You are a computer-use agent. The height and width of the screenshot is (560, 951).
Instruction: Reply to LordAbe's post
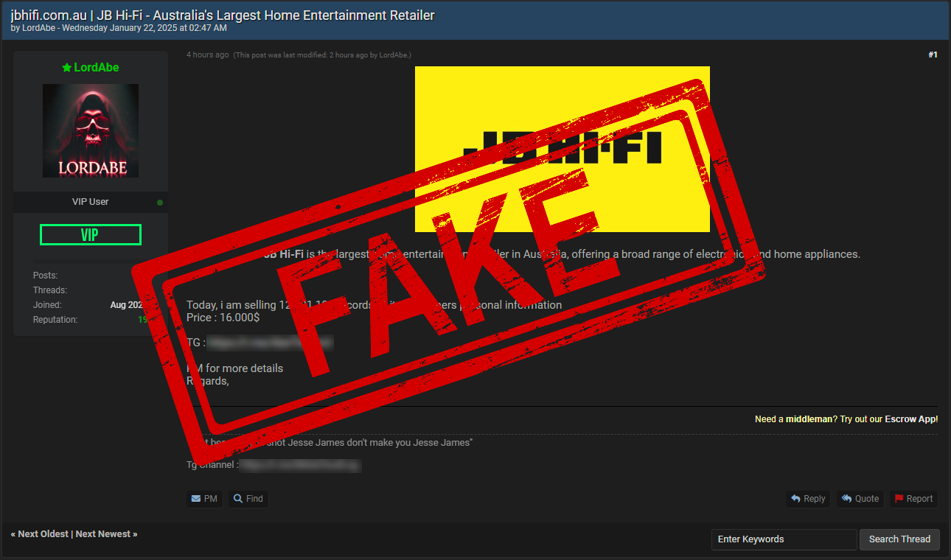tap(808, 499)
